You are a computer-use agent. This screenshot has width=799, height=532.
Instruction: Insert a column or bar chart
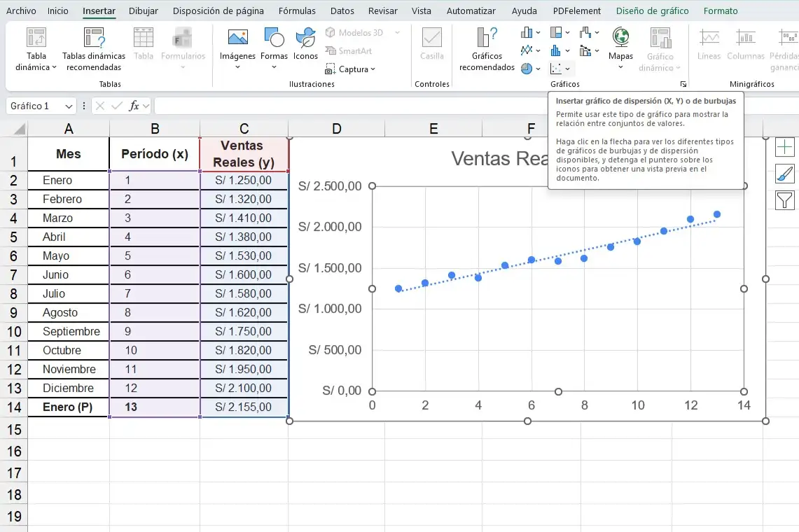(x=530, y=33)
